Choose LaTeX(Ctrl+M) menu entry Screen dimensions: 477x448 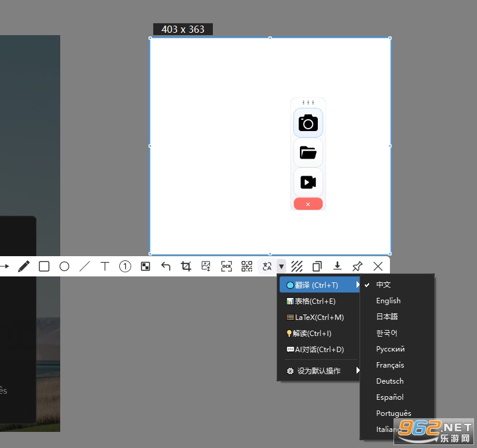pos(320,318)
